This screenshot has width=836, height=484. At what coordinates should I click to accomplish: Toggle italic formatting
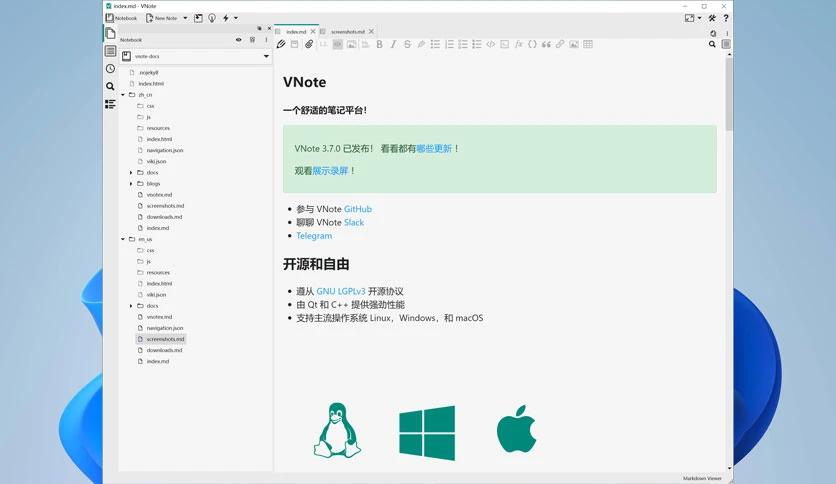pyautogui.click(x=393, y=44)
